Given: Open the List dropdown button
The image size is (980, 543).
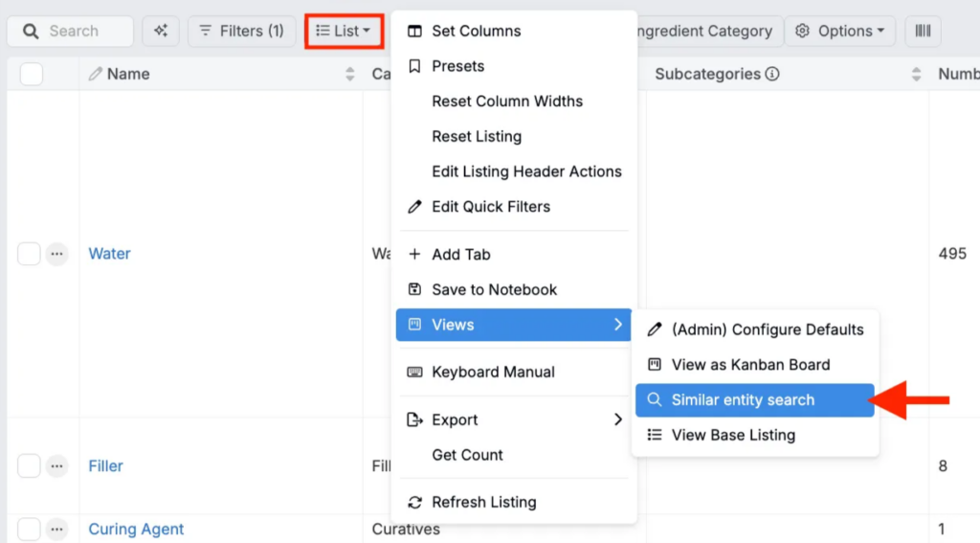Looking at the screenshot, I should (x=344, y=32).
